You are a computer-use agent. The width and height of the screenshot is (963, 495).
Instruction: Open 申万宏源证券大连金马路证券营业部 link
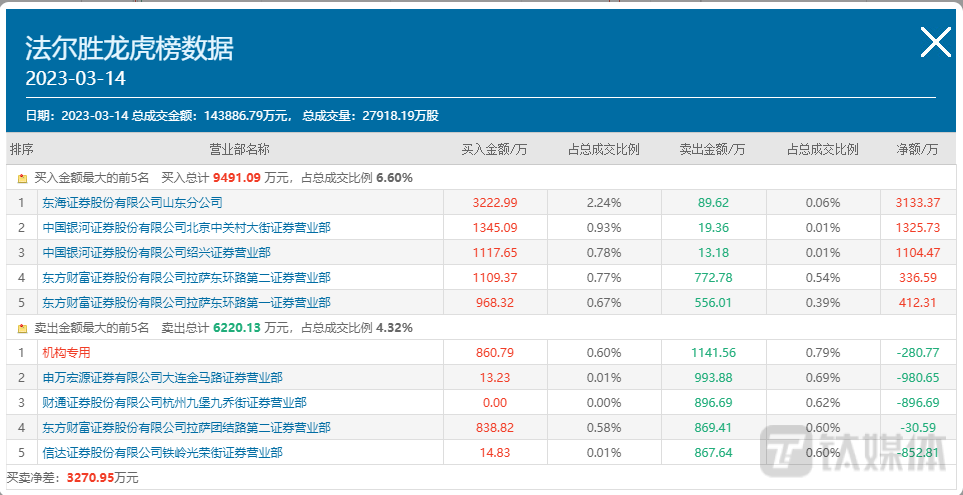pos(162,377)
